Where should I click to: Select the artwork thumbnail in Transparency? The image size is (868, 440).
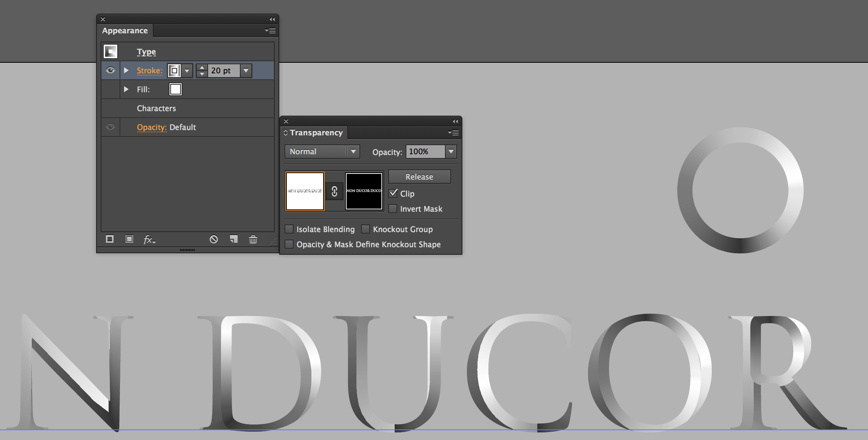[305, 191]
